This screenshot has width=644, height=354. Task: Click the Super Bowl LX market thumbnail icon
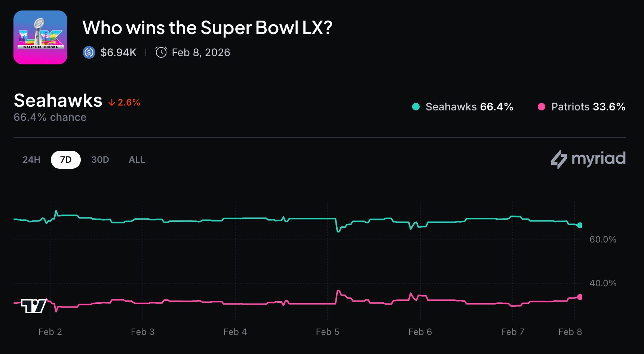point(40,37)
